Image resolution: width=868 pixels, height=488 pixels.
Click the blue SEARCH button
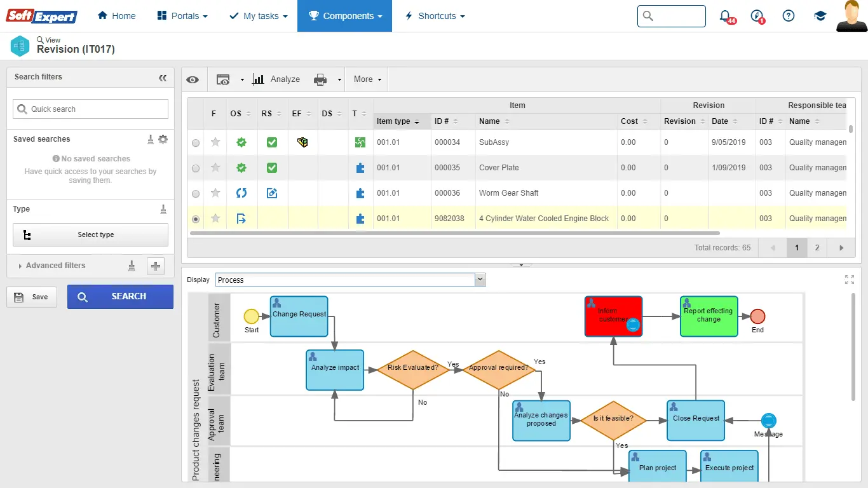(x=120, y=297)
